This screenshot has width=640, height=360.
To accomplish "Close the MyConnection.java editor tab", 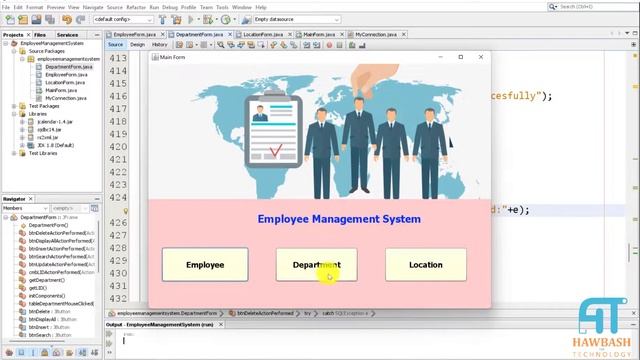I will 404,35.
